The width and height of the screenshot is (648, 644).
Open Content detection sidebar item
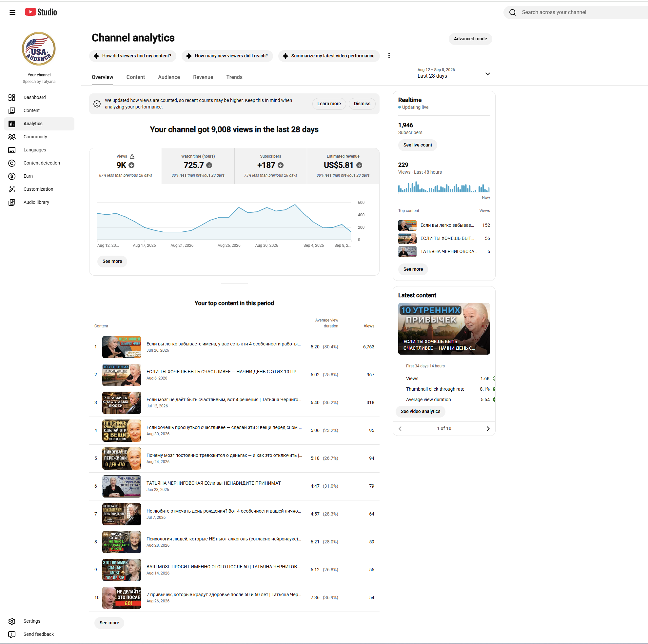[39, 163]
